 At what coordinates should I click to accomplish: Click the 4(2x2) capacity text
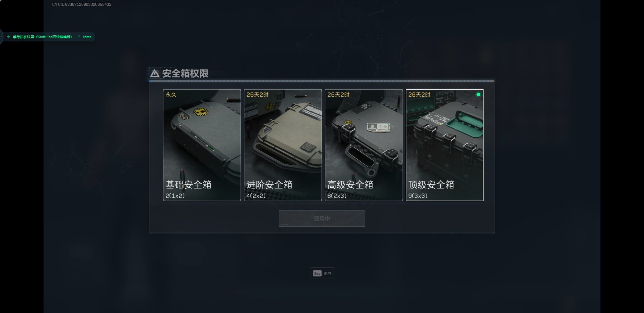click(256, 196)
